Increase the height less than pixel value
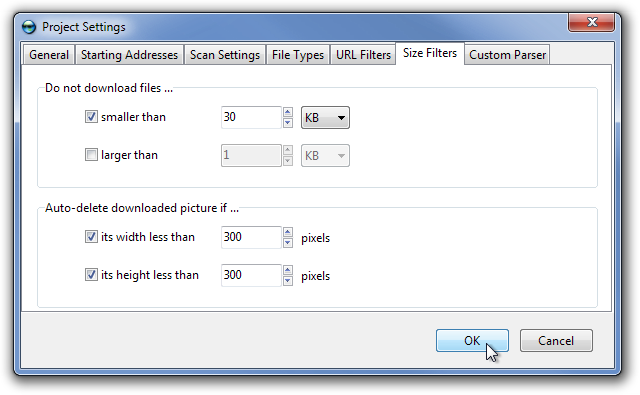This screenshot has height=395, width=640. (x=288, y=270)
